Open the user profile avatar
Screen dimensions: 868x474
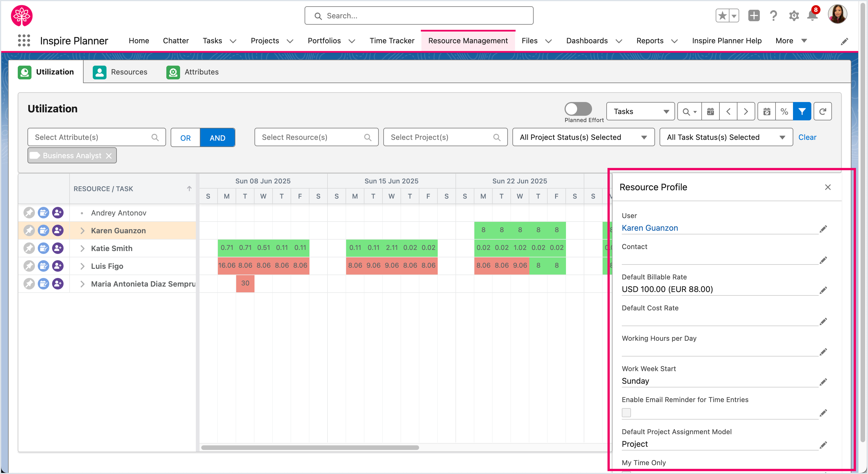click(837, 14)
